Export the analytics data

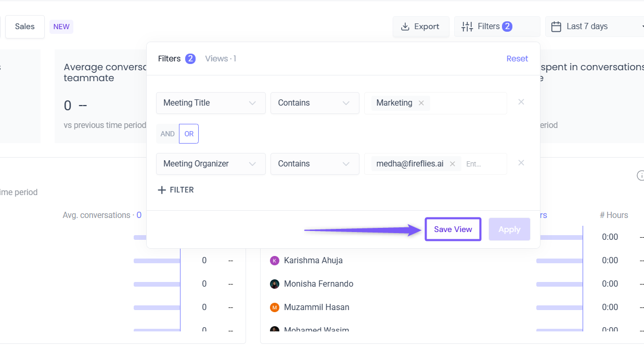pyautogui.click(x=421, y=27)
